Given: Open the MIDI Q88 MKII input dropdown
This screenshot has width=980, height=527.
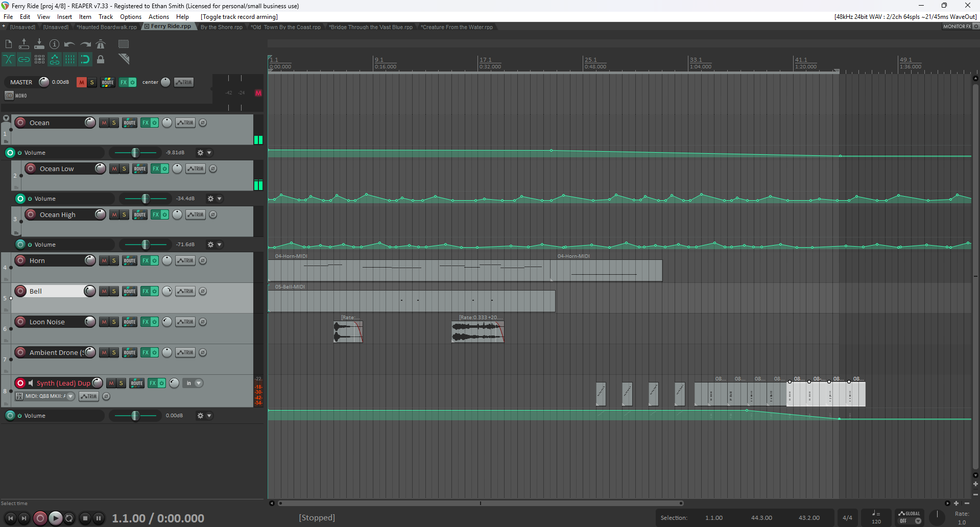Looking at the screenshot, I should (x=70, y=396).
